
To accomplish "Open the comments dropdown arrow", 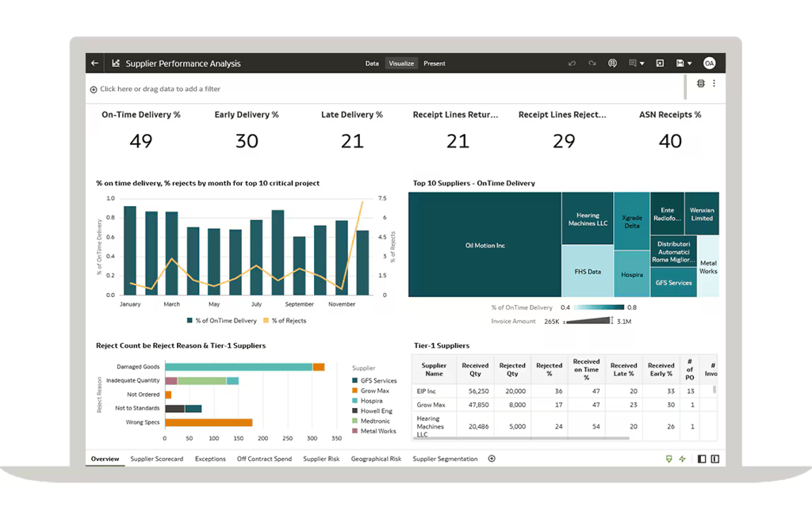I will tap(642, 63).
